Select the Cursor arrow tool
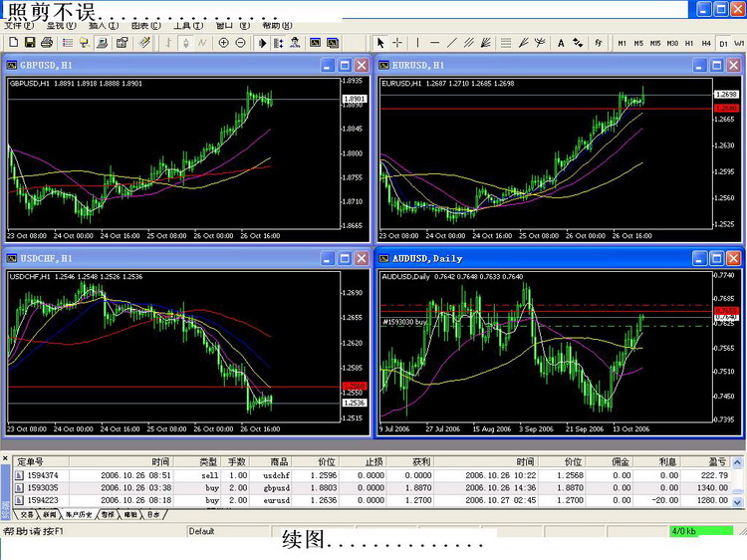This screenshot has width=747, height=560. coord(380,43)
